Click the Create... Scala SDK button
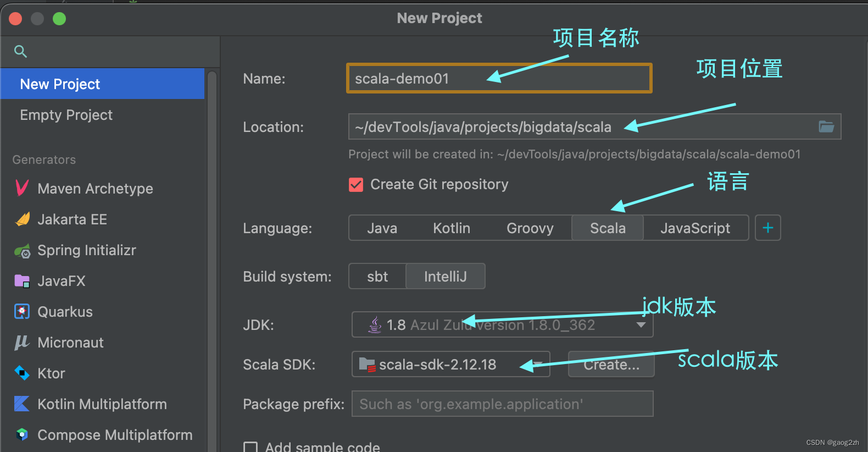The image size is (868, 452). coord(611,365)
